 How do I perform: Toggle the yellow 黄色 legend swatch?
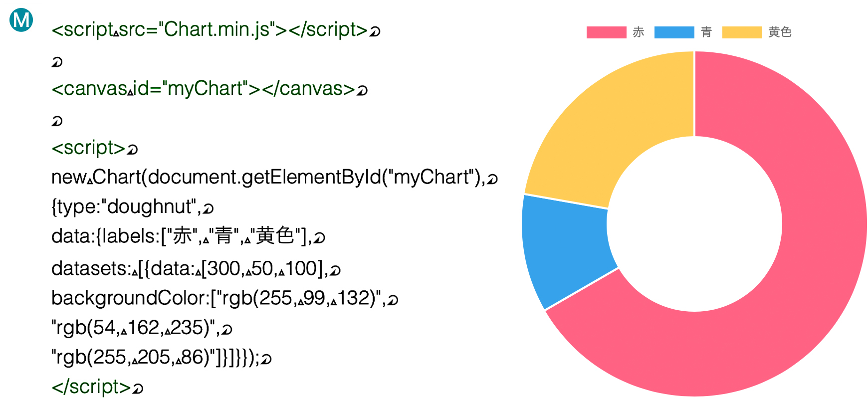point(742,32)
